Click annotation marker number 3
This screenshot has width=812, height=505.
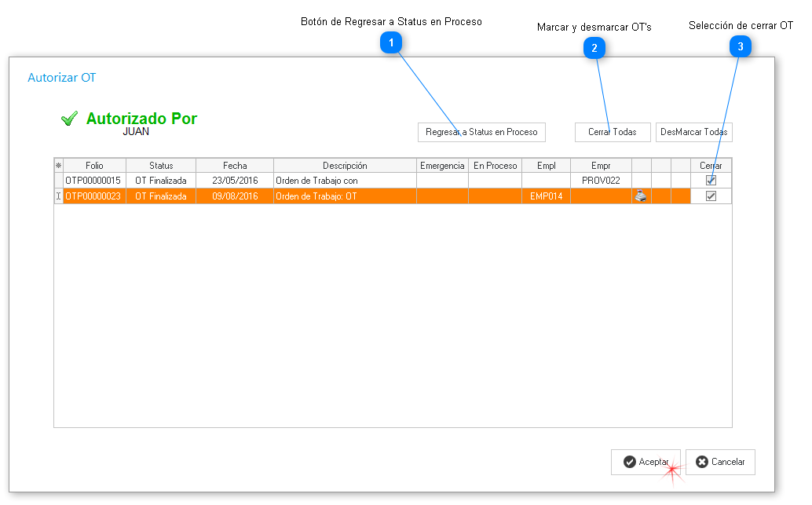coord(740,47)
